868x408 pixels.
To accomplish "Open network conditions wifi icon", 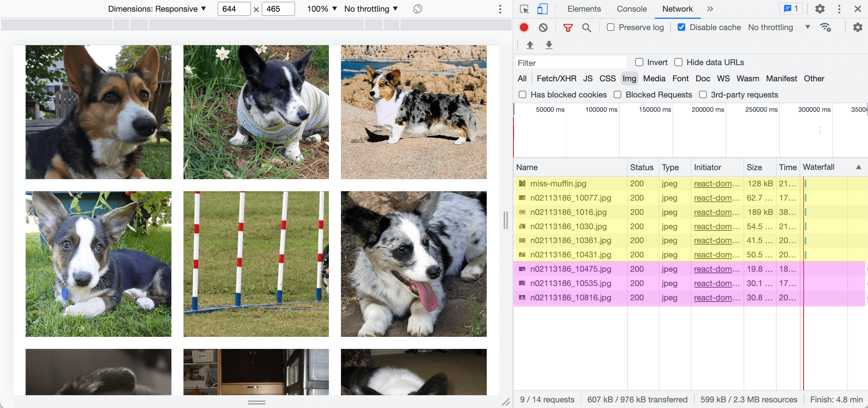I will pos(825,27).
